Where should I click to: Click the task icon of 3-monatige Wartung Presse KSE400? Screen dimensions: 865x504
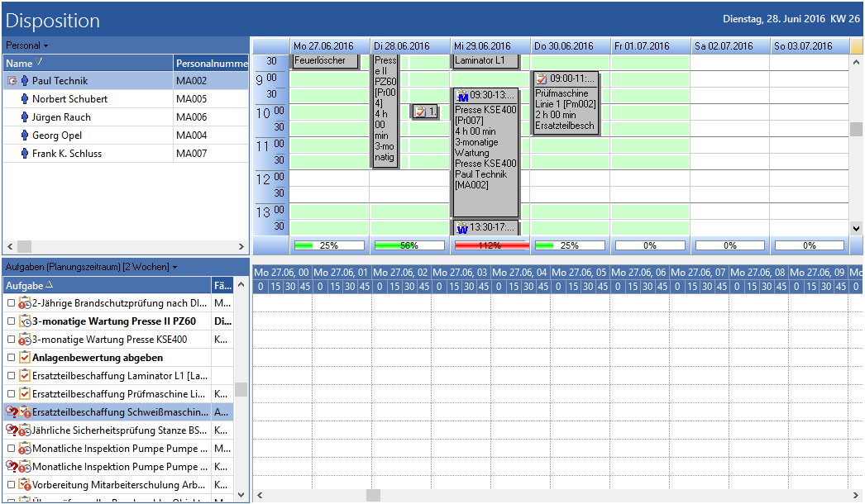click(25, 340)
